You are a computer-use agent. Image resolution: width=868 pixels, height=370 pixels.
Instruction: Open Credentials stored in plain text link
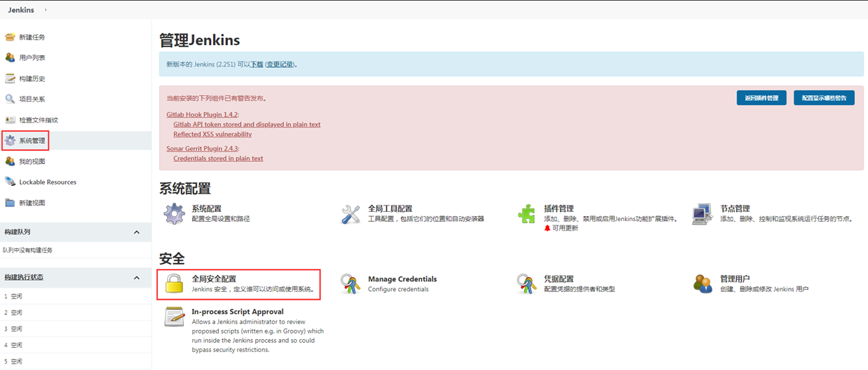coord(218,159)
